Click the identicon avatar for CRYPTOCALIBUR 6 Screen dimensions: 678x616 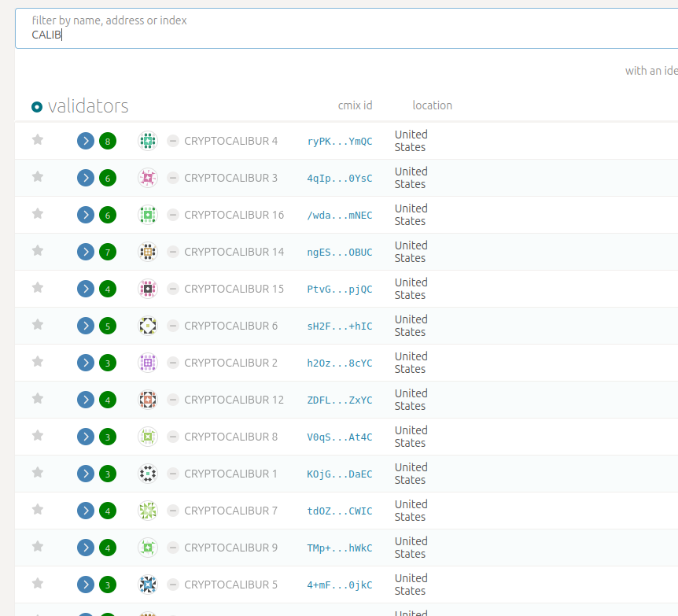click(147, 326)
